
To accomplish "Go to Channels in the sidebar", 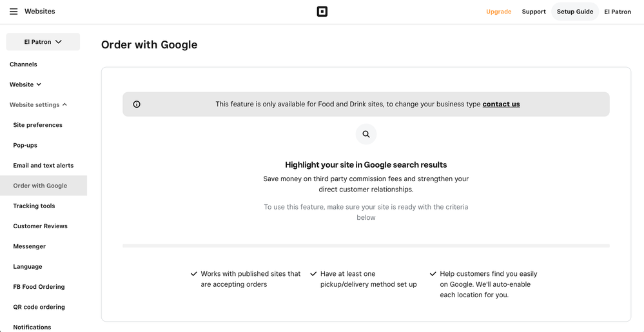I will (23, 64).
